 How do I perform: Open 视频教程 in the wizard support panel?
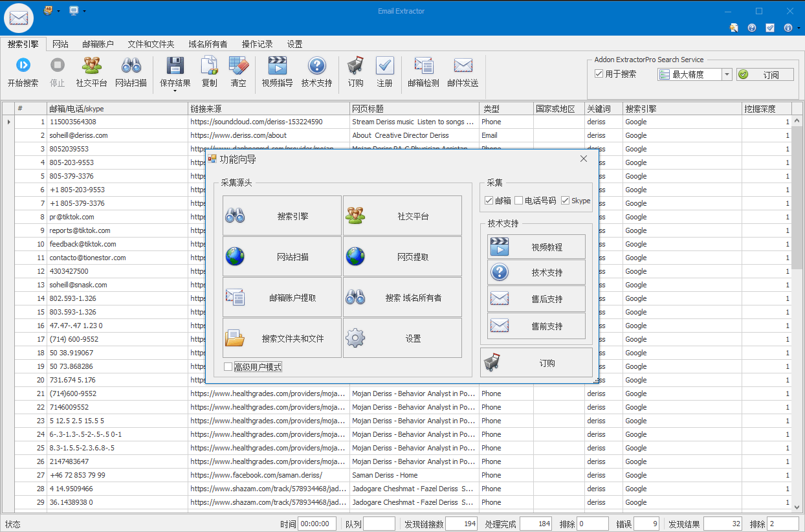coord(536,247)
